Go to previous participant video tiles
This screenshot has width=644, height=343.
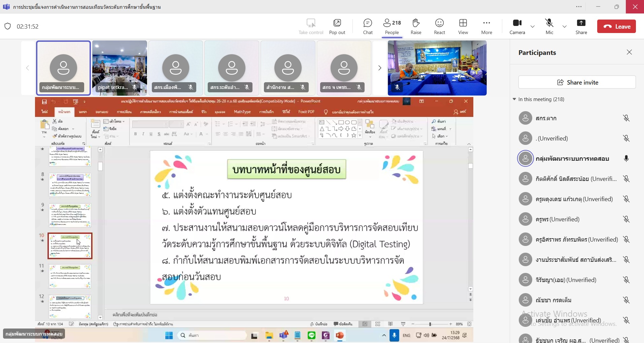(x=28, y=68)
